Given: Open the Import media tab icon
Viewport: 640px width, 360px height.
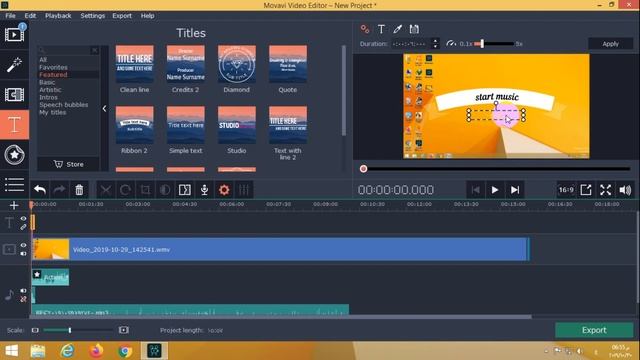Looking at the screenshot, I should point(14,34).
